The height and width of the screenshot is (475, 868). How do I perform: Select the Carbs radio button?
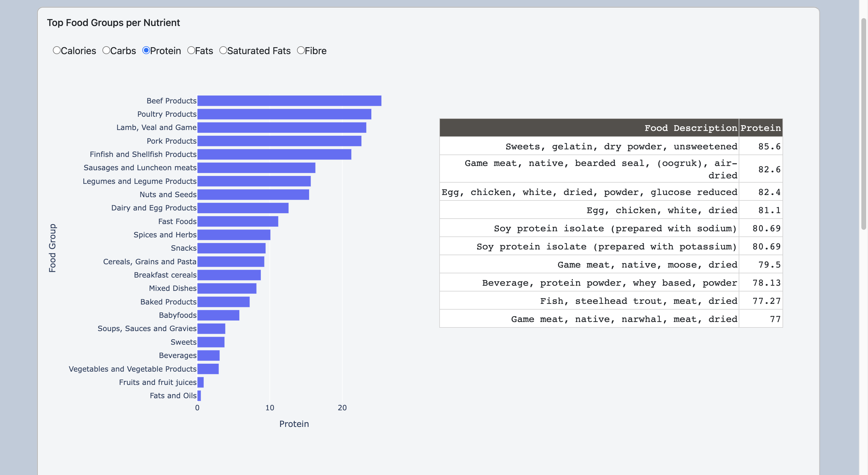click(106, 50)
